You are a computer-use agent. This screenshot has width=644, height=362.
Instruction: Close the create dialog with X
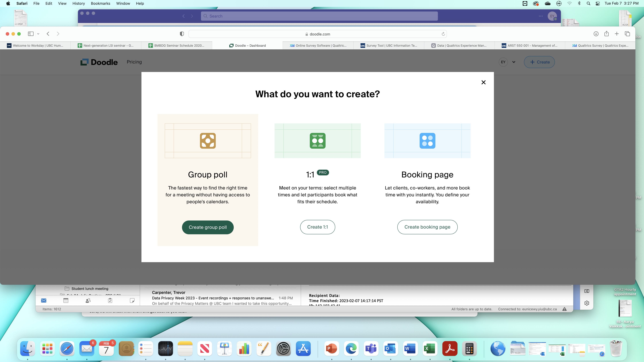coord(483,82)
